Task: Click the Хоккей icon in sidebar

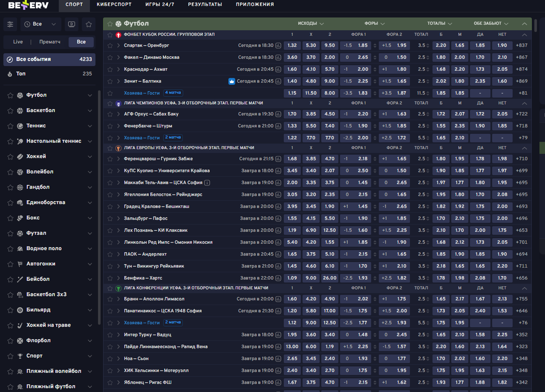Action: pos(20,156)
